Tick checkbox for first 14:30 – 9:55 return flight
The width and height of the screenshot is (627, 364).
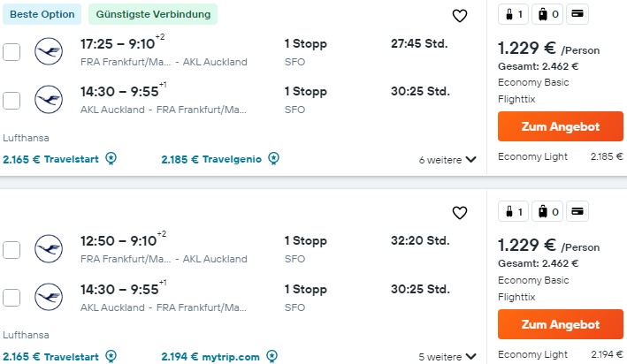coord(11,101)
